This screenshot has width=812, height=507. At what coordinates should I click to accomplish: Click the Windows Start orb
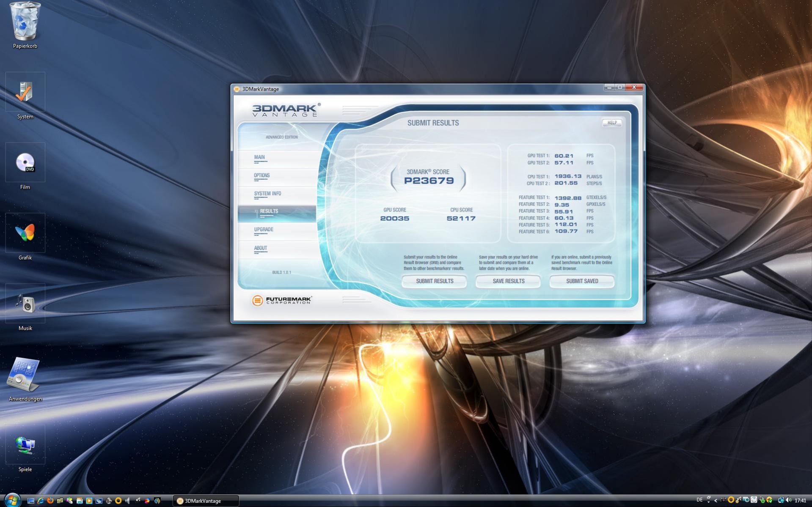click(12, 500)
